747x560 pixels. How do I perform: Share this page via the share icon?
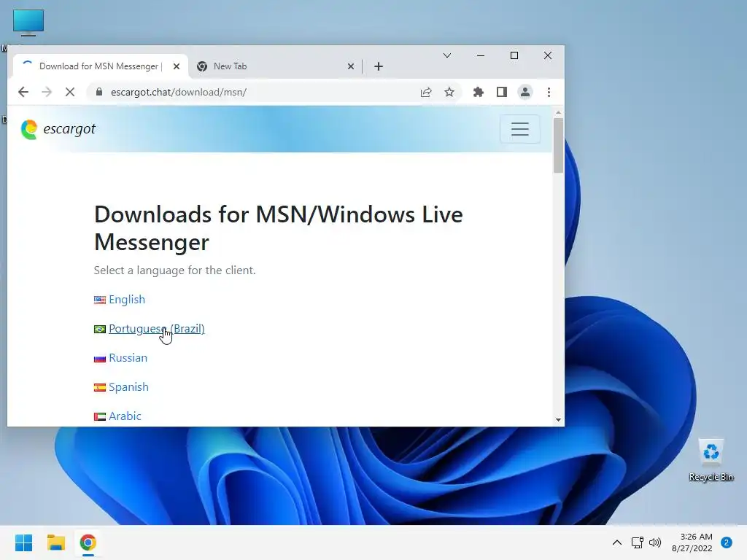426,92
